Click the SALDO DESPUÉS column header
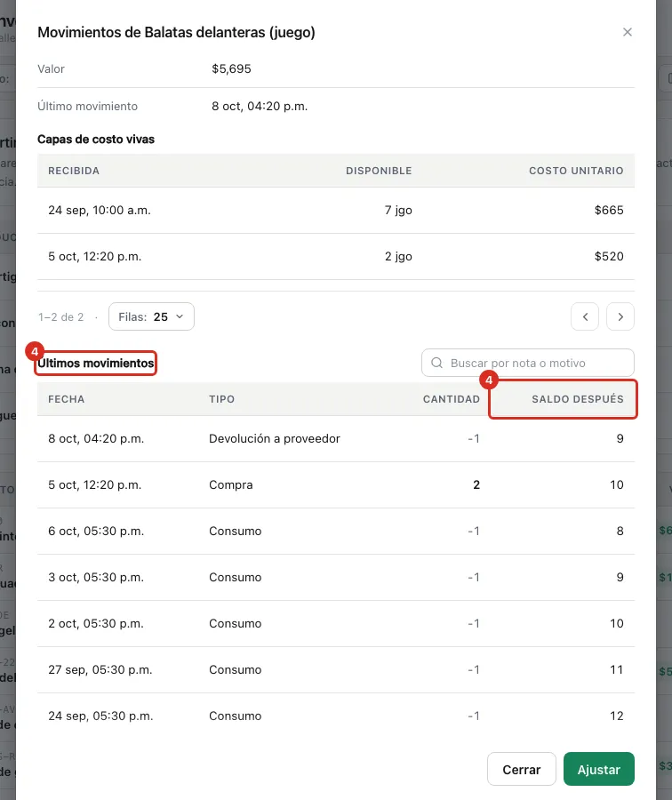The width and height of the screenshot is (672, 800). point(578,399)
